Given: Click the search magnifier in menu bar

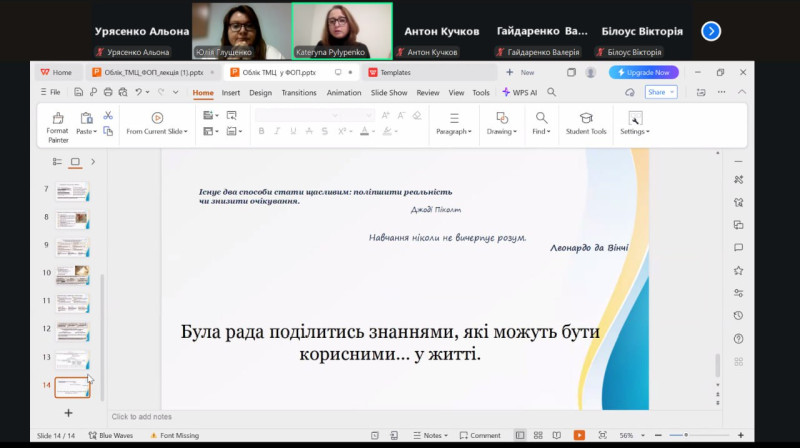Looking at the screenshot, I should click(x=551, y=92).
